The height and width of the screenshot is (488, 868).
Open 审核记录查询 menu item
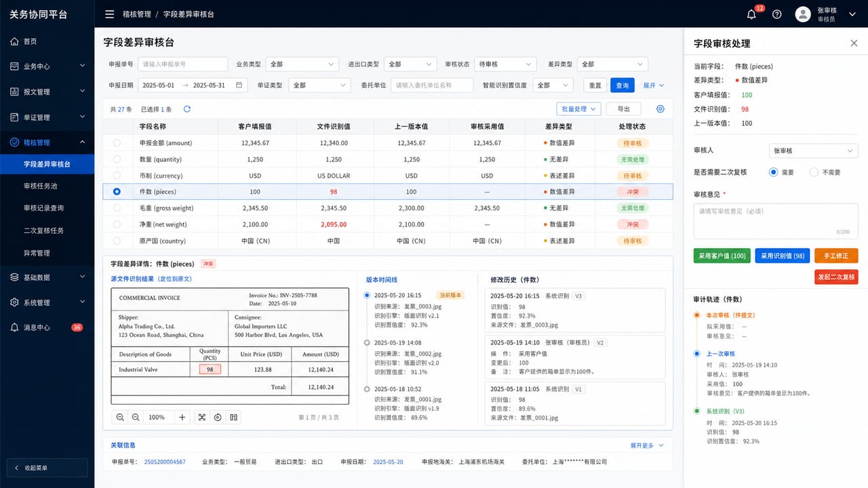click(47, 208)
